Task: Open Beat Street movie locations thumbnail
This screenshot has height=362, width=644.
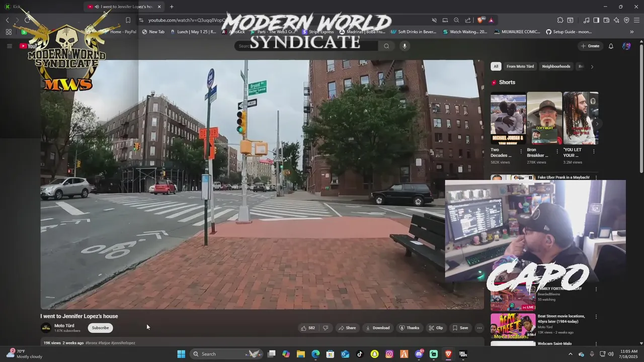Action: click(513, 326)
